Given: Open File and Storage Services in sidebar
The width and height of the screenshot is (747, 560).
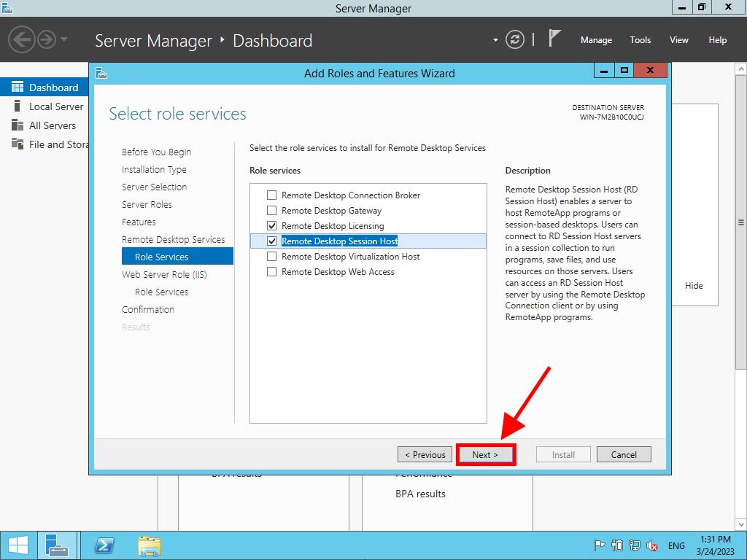Looking at the screenshot, I should click(x=44, y=144).
